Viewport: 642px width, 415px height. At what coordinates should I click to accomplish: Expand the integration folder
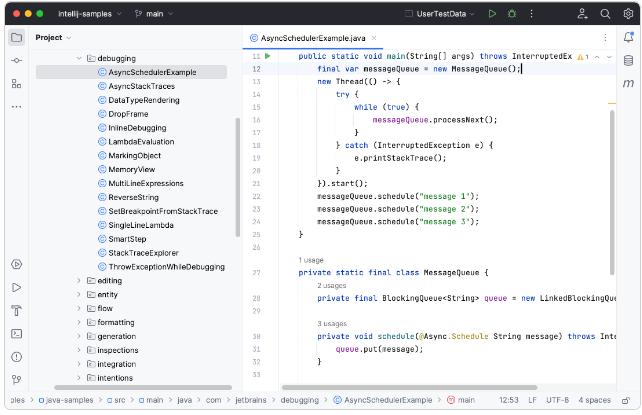[79, 364]
